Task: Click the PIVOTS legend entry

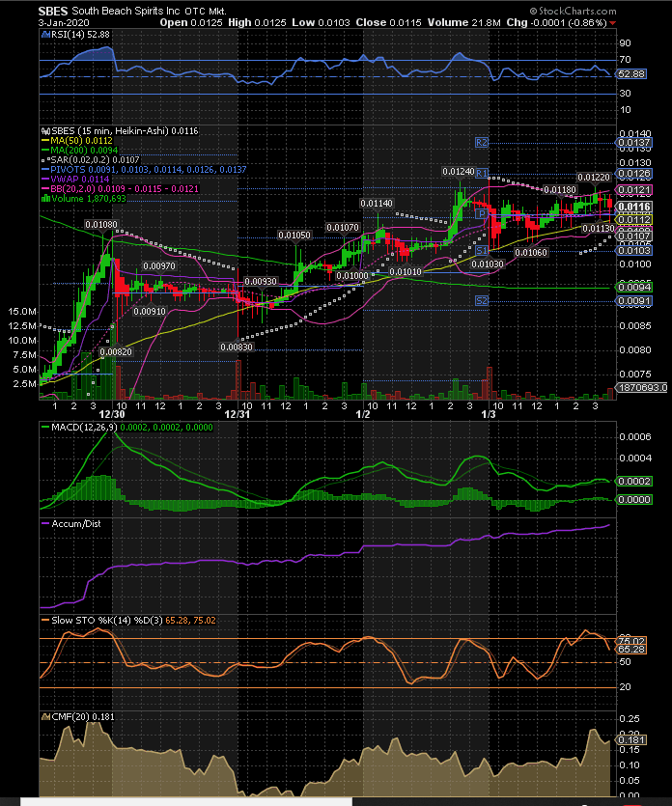Action: [x=144, y=169]
